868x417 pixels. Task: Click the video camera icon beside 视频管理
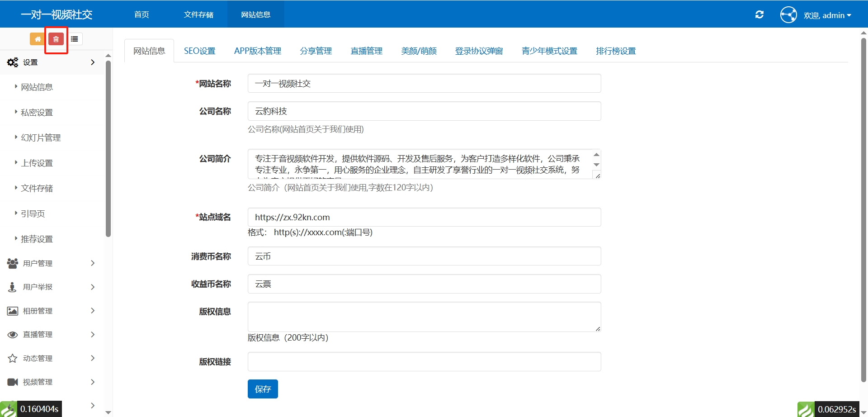point(13,382)
